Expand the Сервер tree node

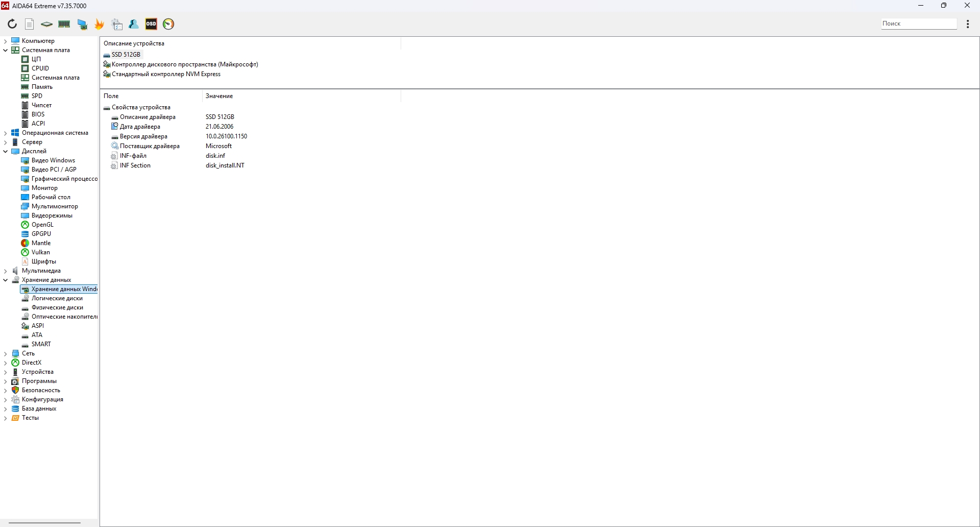tap(6, 142)
